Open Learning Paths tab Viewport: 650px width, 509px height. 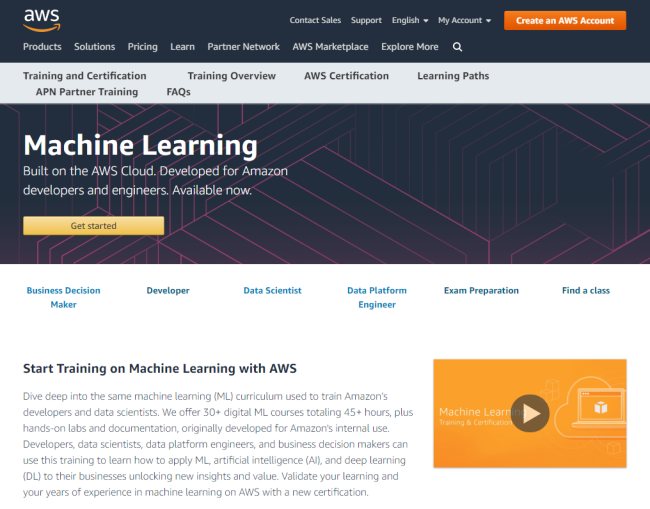pos(453,76)
